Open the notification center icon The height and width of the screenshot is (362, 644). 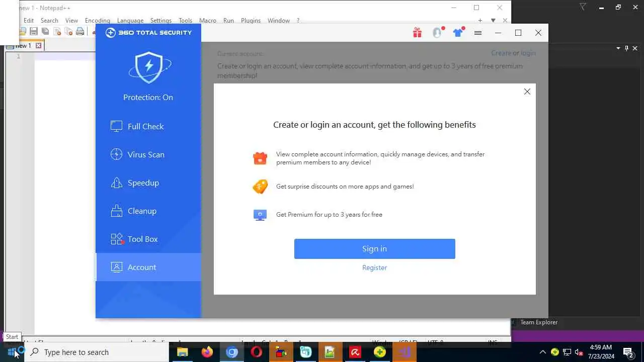(628, 352)
